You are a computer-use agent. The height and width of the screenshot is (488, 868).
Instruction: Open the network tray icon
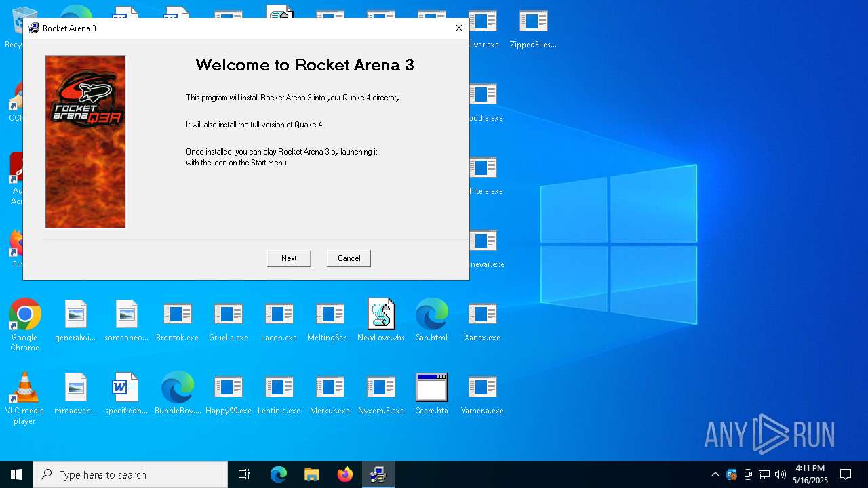[764, 474]
